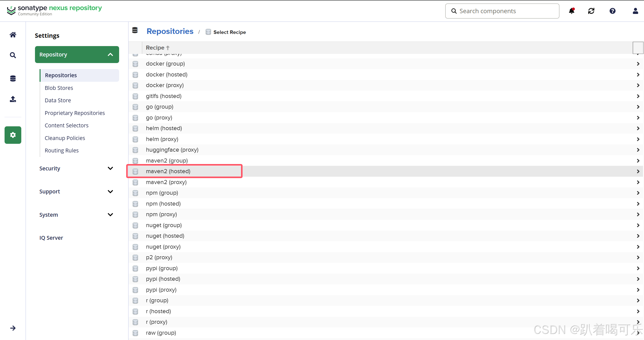Choose the maven2 (hosted) recipe

point(386,171)
